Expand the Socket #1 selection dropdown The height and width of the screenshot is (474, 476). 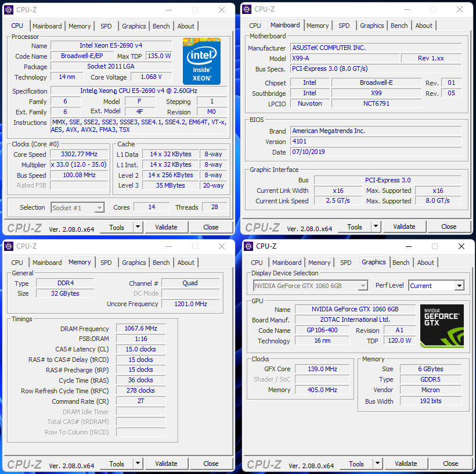pyautogui.click(x=99, y=208)
